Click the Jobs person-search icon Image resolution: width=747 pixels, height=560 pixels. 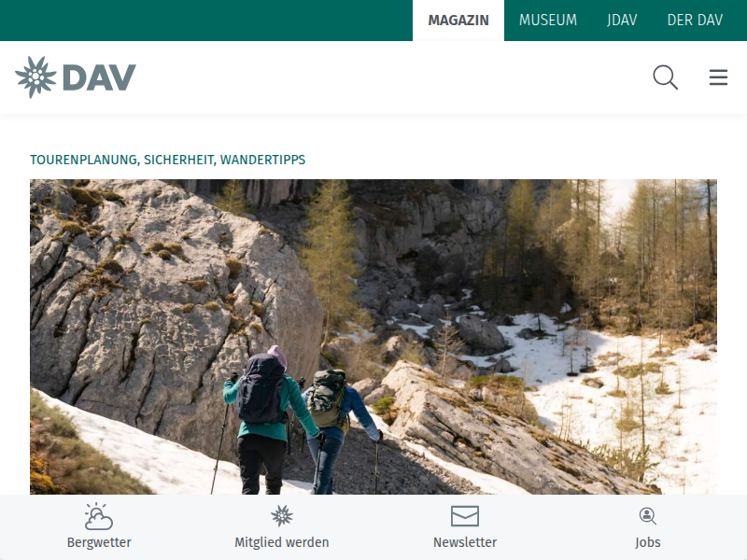(x=647, y=516)
